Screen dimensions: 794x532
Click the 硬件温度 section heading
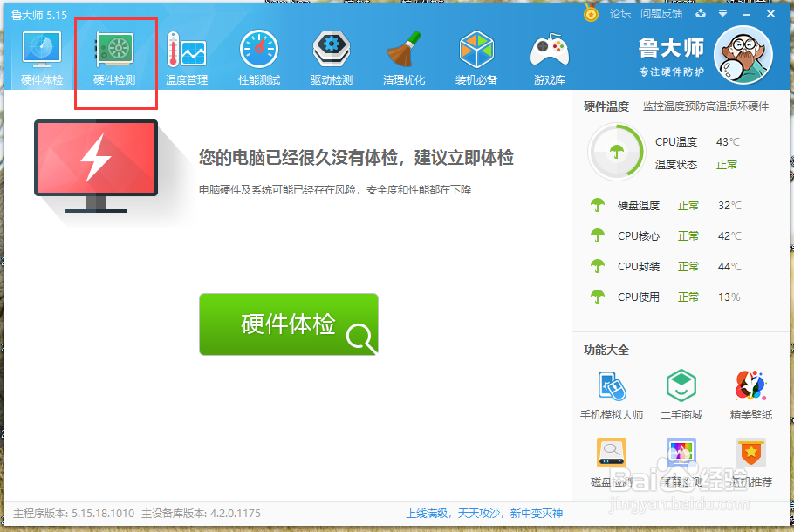tap(606, 106)
